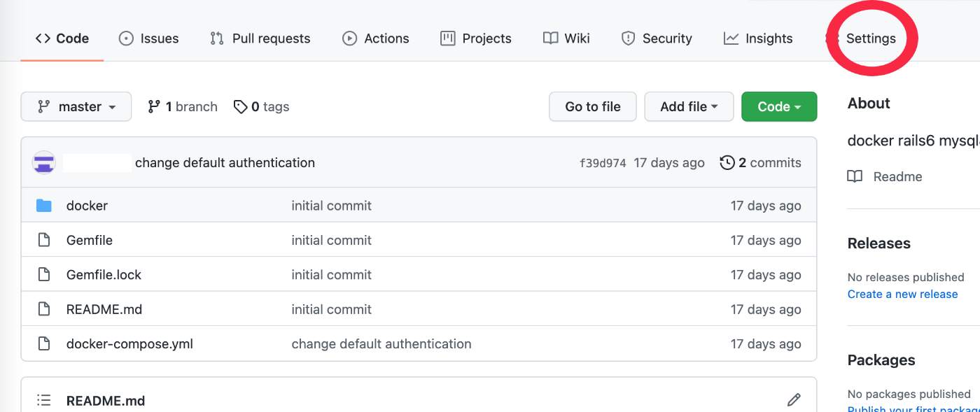
Task: Open the green Code dropdown
Action: click(778, 107)
